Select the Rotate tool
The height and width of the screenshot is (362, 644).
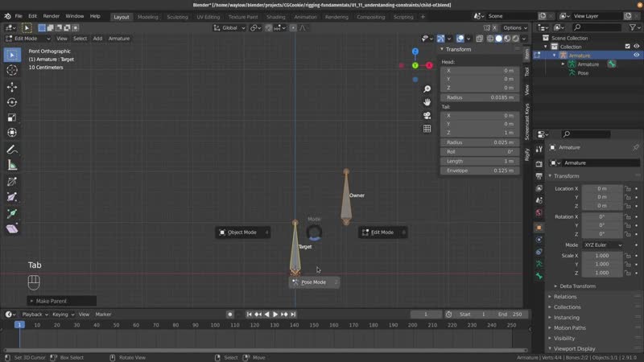pyautogui.click(x=12, y=102)
